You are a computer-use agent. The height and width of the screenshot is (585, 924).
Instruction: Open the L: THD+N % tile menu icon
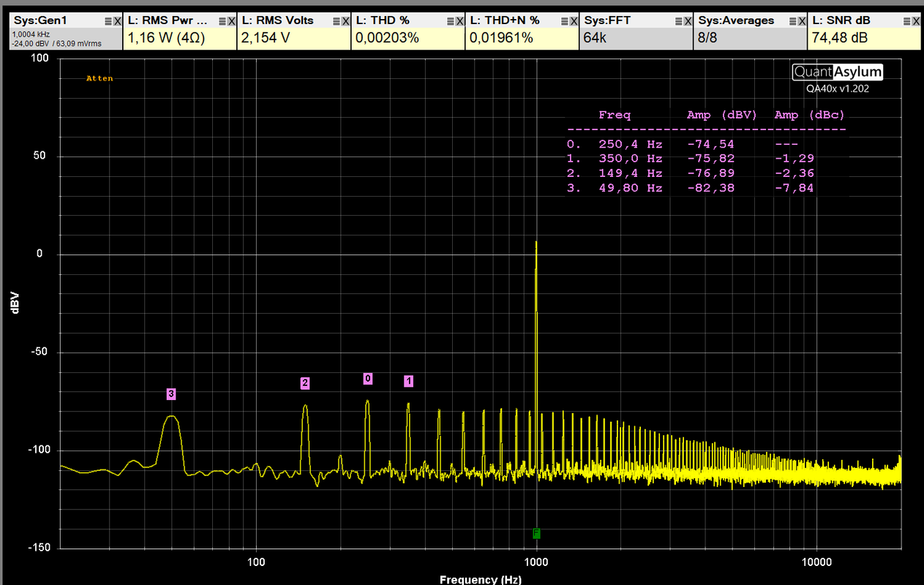565,21
